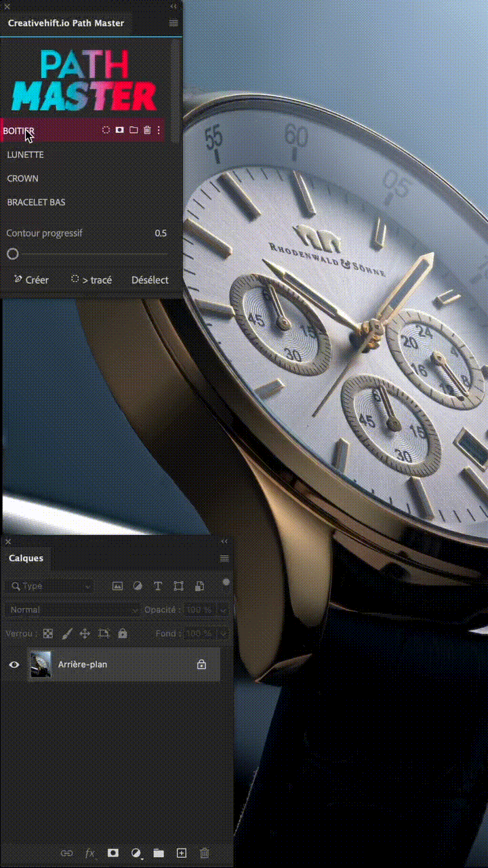Open the Opacité dropdown arrow
488x868 pixels.
[x=223, y=610]
